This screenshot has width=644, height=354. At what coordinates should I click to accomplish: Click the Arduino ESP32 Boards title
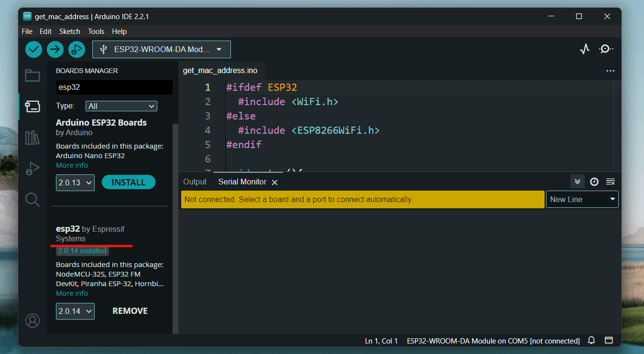tap(101, 123)
